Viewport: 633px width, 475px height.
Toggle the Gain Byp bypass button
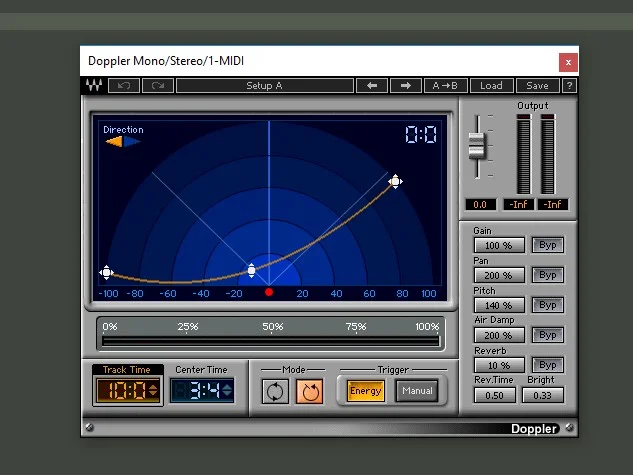click(547, 245)
